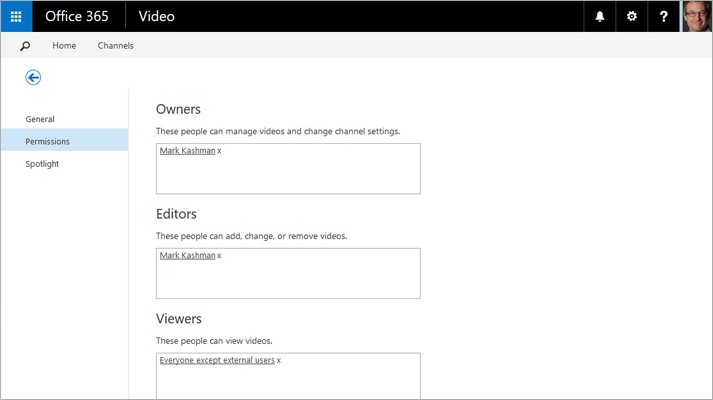Remove Mark Kashman from Editors
Screen dimensions: 713x400
click(219, 256)
